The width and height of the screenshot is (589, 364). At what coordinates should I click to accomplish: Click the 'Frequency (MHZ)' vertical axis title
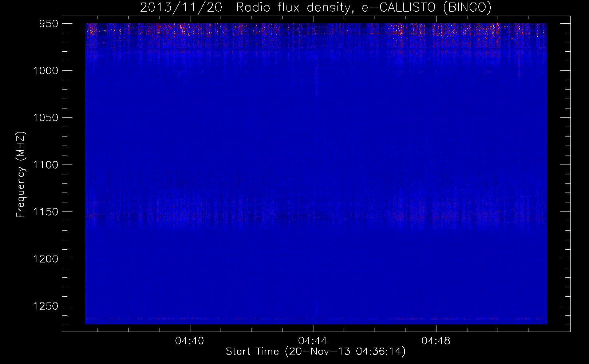pos(21,175)
